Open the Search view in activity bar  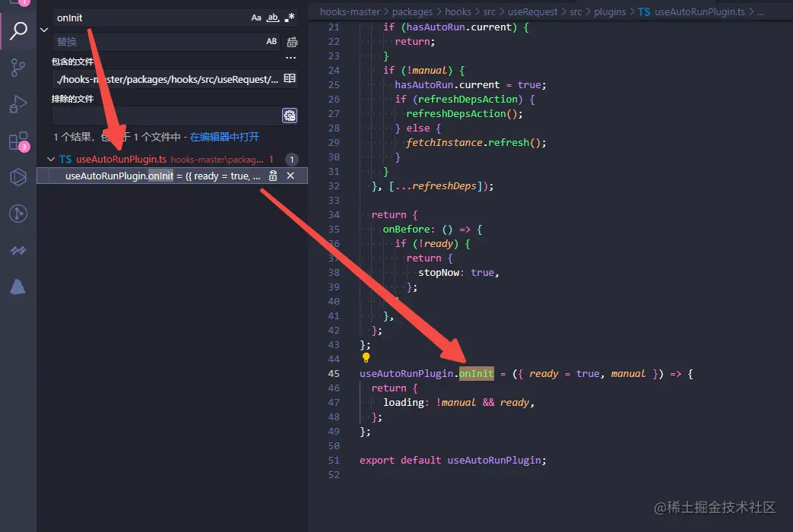(x=18, y=30)
